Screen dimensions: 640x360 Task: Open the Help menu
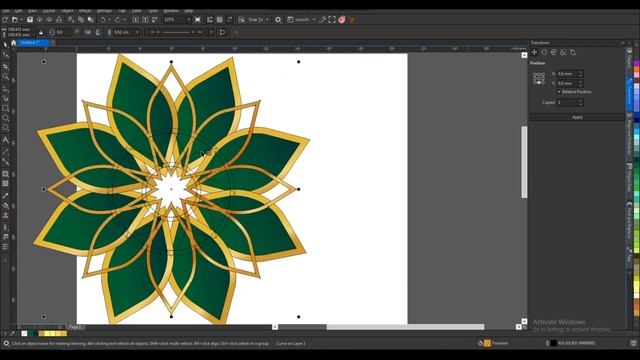coord(189,11)
